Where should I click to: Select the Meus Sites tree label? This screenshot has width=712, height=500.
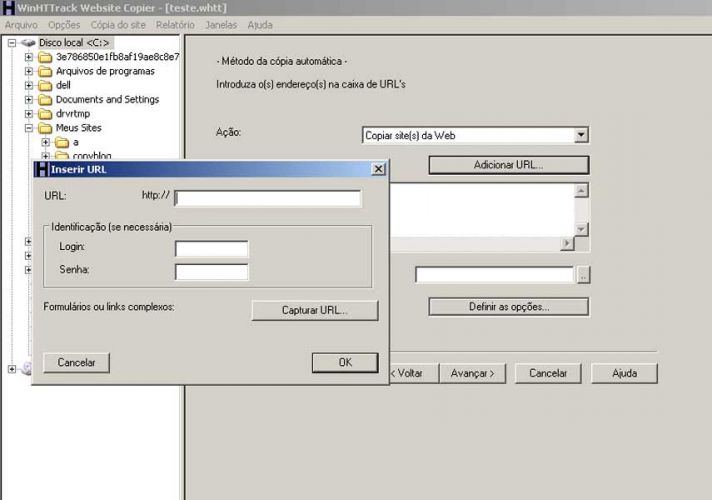click(79, 128)
